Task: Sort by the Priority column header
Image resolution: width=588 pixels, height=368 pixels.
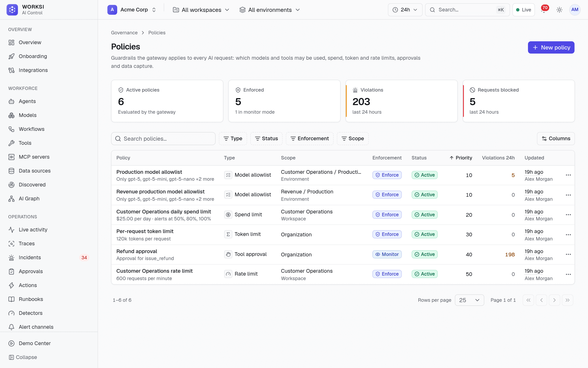Action: tap(461, 158)
